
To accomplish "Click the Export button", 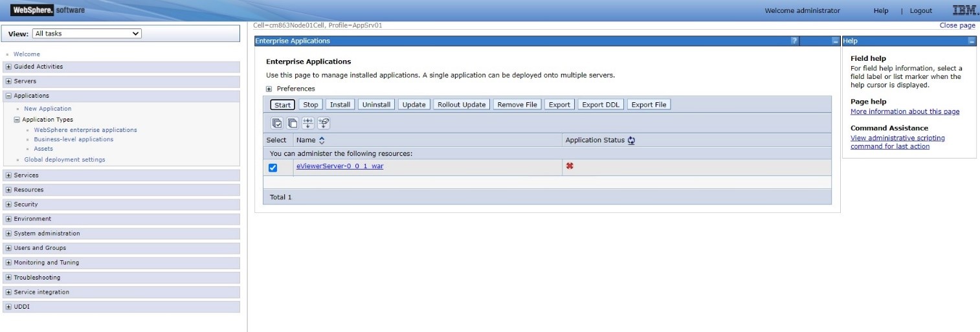I will (559, 105).
